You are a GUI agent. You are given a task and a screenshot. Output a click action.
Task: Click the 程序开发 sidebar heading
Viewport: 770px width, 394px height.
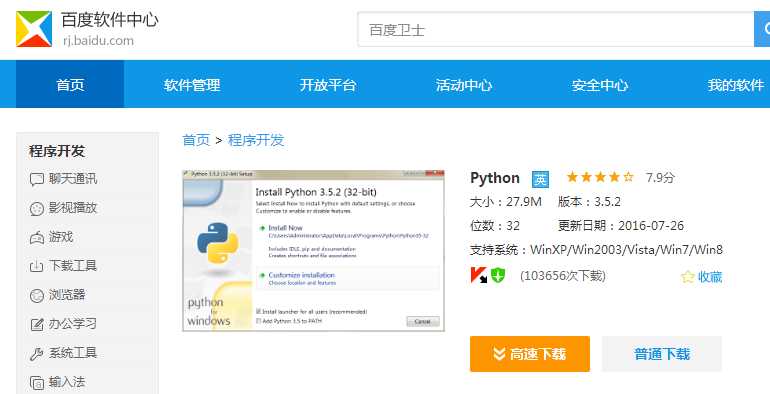coord(57,151)
